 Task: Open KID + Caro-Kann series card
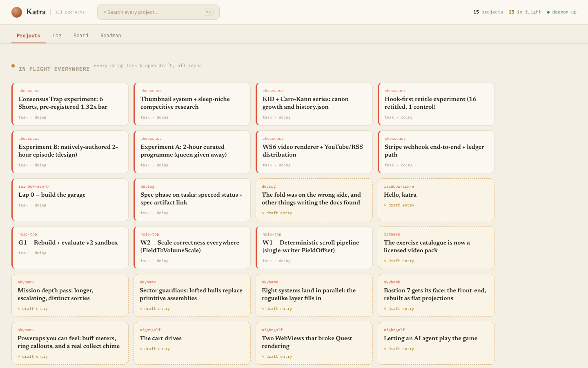pyautogui.click(x=314, y=104)
